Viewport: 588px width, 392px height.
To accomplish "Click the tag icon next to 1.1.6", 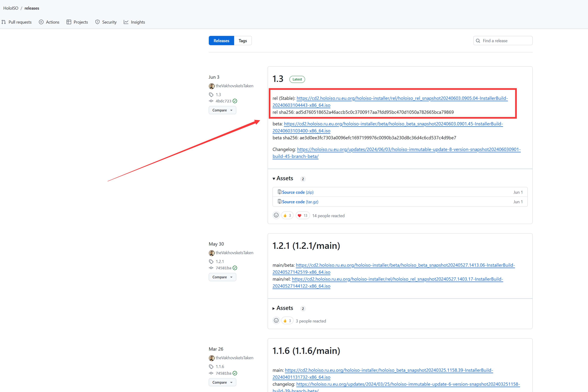I will tap(211, 367).
